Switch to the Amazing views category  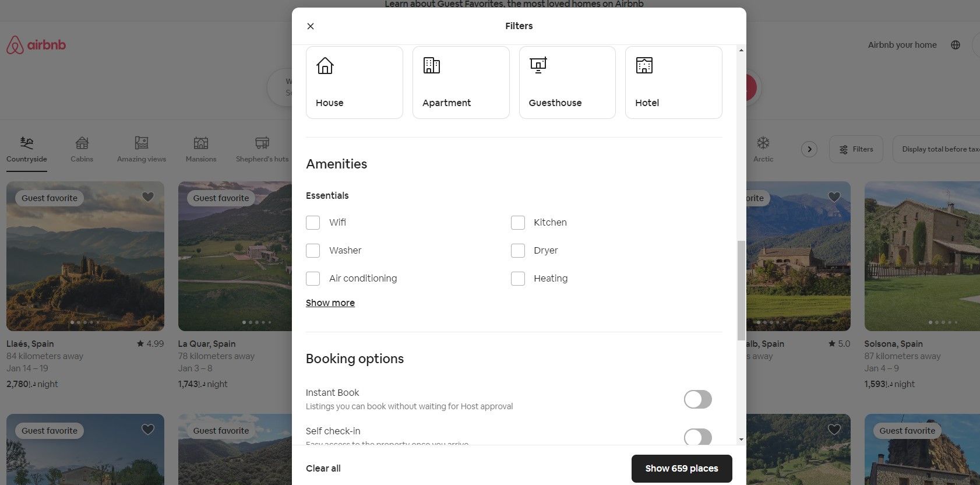[142, 149]
